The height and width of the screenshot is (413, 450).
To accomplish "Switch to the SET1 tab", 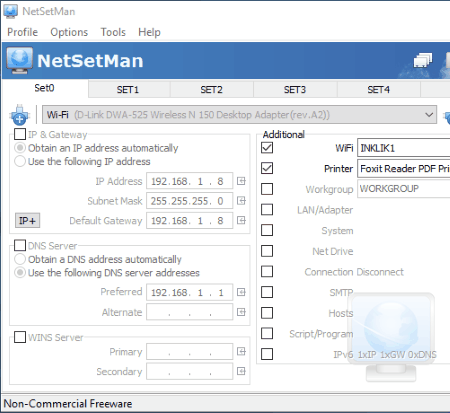I will [129, 90].
